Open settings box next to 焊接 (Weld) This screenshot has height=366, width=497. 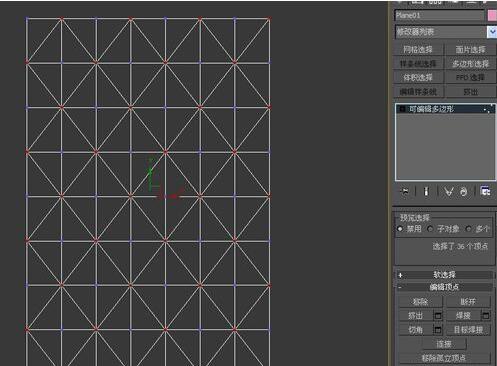pos(486,315)
